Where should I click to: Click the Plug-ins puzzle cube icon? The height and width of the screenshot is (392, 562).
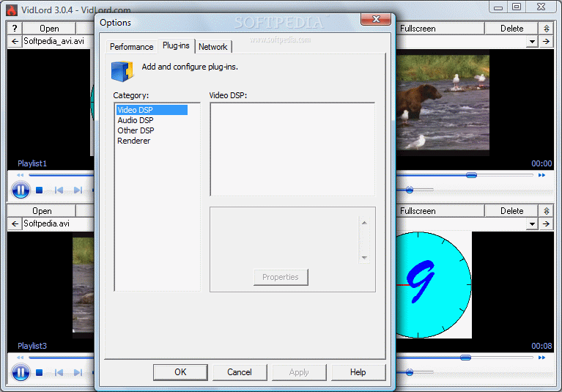(x=122, y=71)
